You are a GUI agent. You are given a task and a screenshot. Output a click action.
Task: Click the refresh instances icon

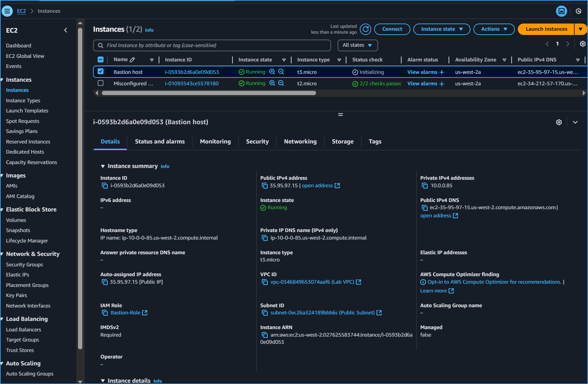point(365,29)
